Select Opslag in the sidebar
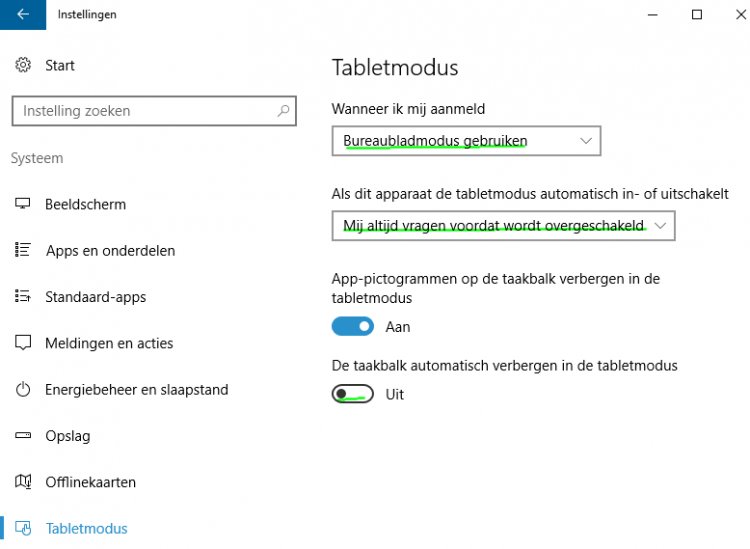The width and height of the screenshot is (750, 549). (x=67, y=436)
